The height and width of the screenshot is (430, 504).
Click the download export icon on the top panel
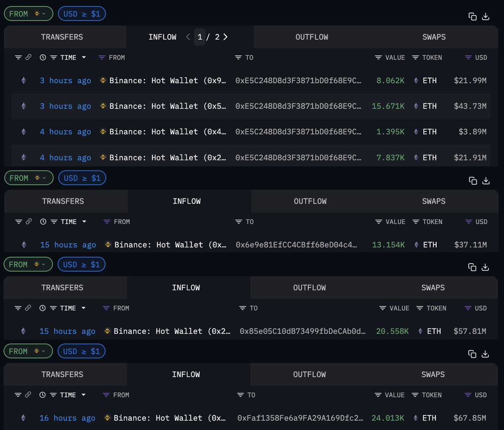[486, 16]
